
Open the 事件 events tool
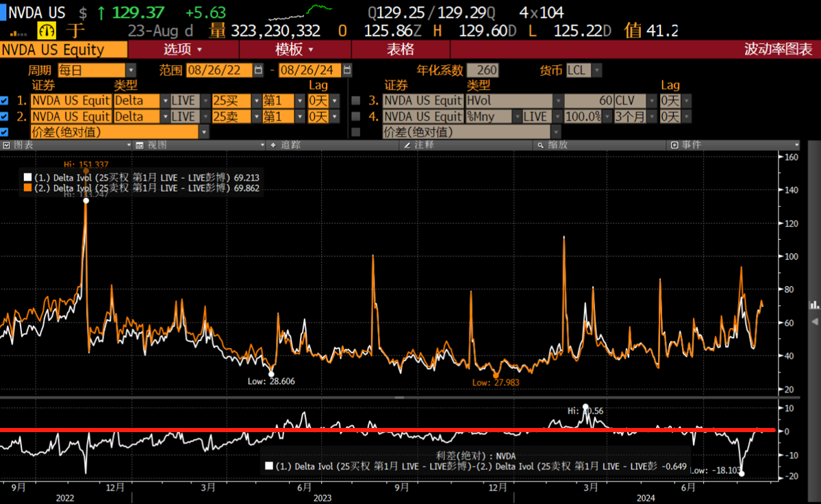coord(674,145)
